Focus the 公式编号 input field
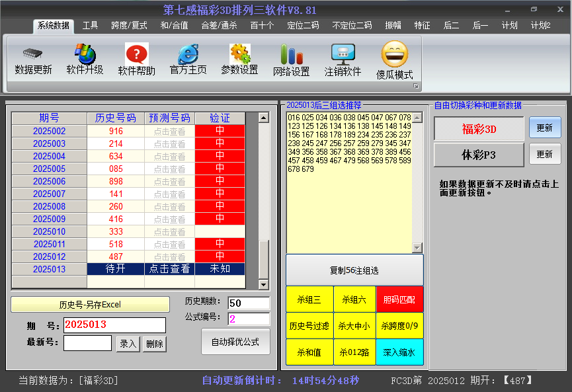The image size is (572, 392). click(249, 319)
